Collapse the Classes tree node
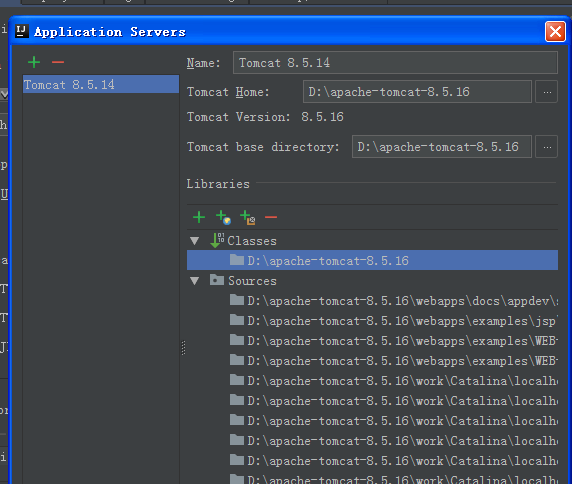 point(195,241)
